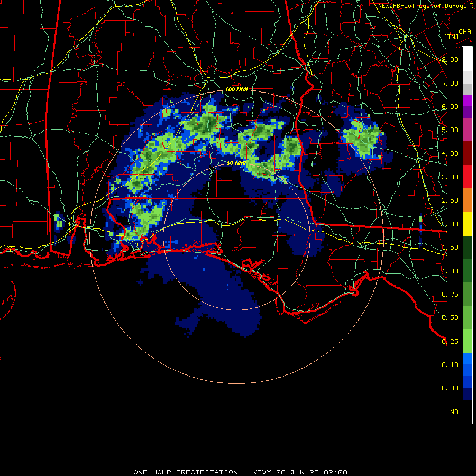Pick the pink 5.00 scale swatch
This screenshot has height=476, width=476.
pyautogui.click(x=467, y=130)
